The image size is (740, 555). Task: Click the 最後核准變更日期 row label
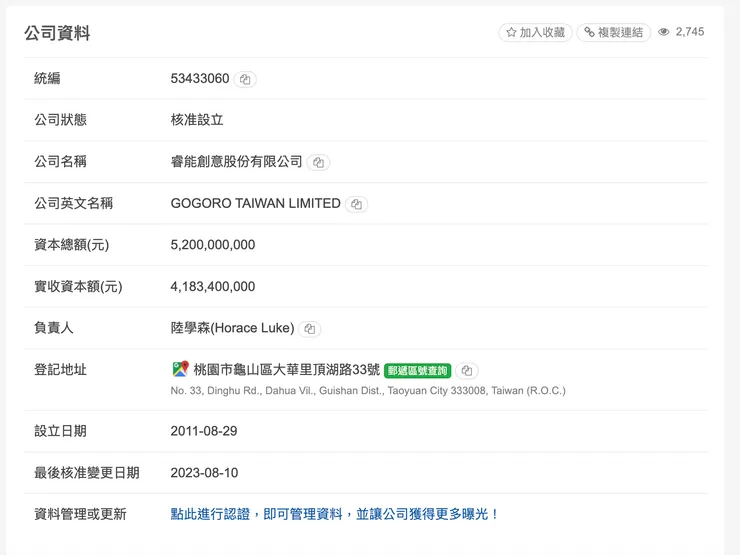coord(87,472)
